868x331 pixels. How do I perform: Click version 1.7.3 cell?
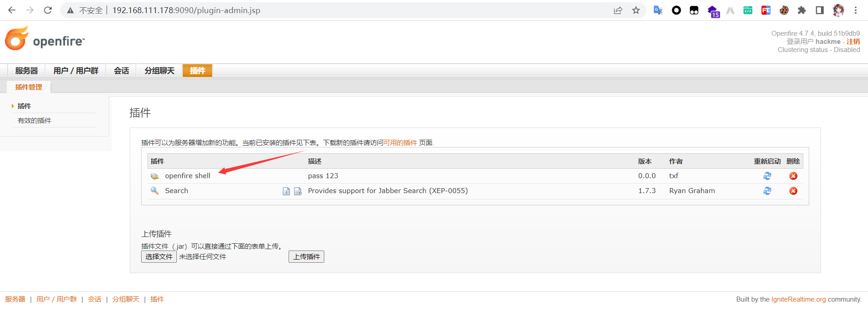coord(647,191)
